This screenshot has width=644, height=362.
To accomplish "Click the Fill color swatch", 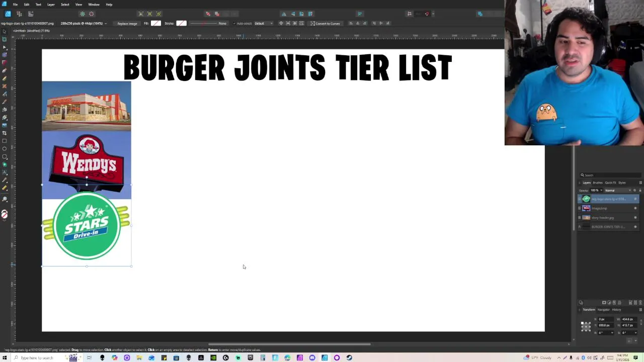I will (x=156, y=23).
